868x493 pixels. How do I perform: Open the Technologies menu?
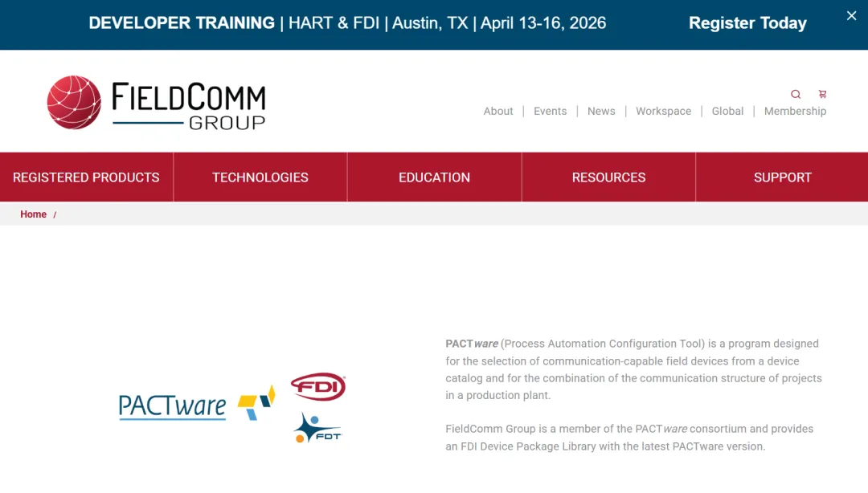point(260,177)
